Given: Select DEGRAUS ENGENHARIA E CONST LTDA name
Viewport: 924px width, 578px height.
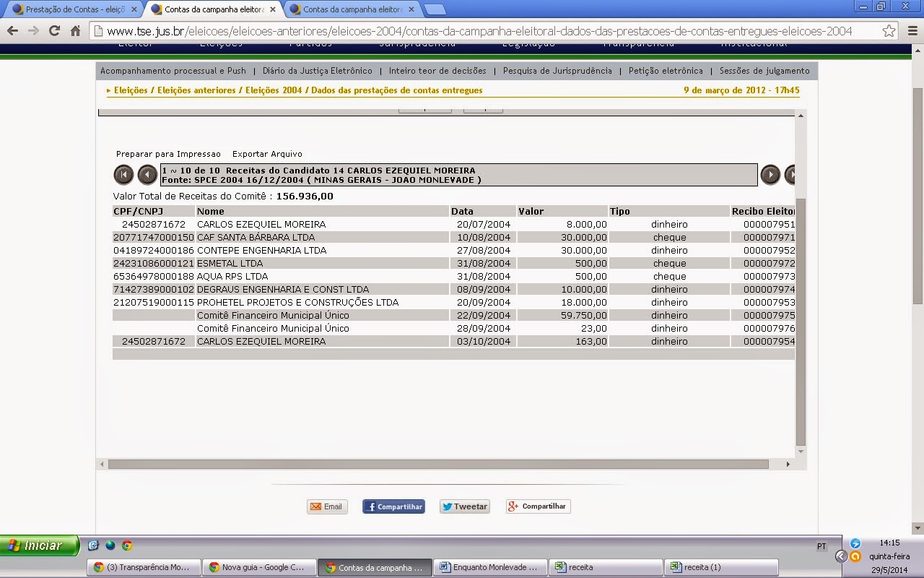Looking at the screenshot, I should 283,289.
